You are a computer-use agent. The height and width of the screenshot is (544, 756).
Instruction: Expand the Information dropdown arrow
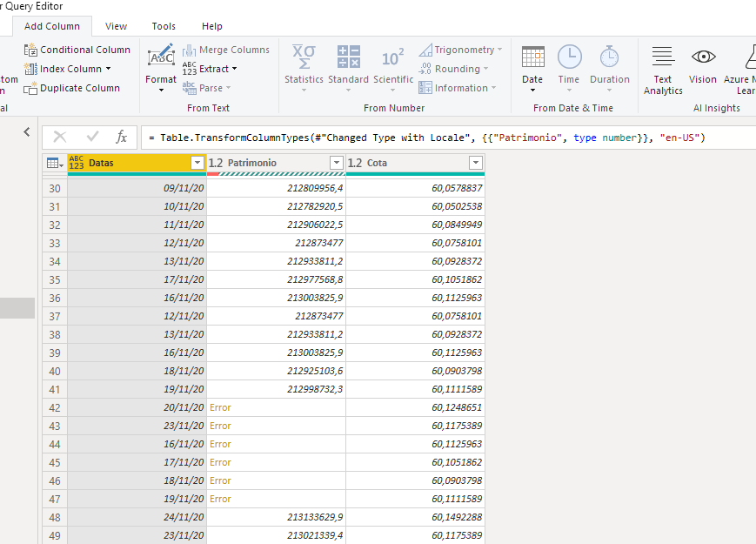(x=493, y=88)
